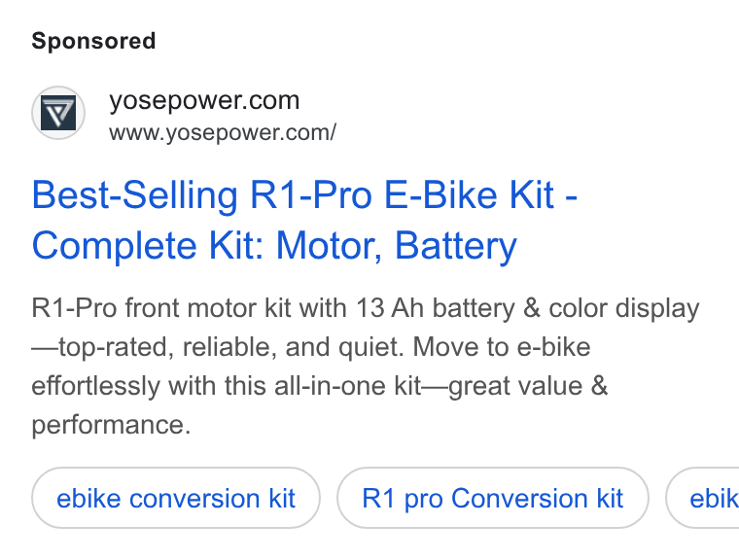The width and height of the screenshot is (739, 560).
Task: Open the Best-Selling R1-Pro E-Bike Kit headline
Action: coord(304,220)
